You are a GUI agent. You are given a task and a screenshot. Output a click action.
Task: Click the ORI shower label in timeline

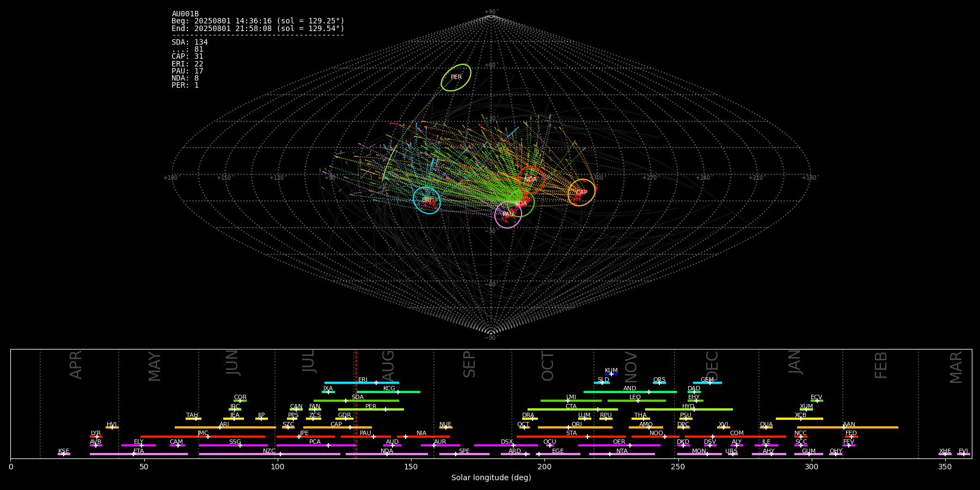577,425
